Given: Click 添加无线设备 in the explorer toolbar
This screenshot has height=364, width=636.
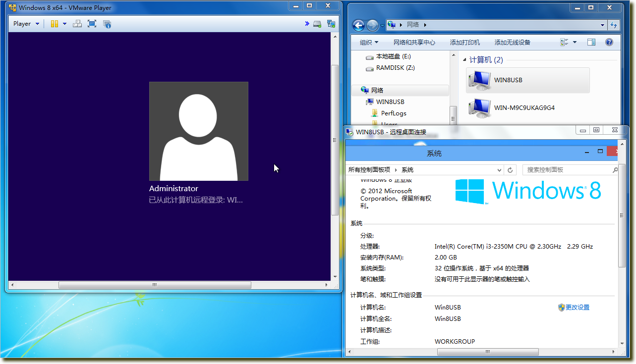Looking at the screenshot, I should pyautogui.click(x=513, y=43).
